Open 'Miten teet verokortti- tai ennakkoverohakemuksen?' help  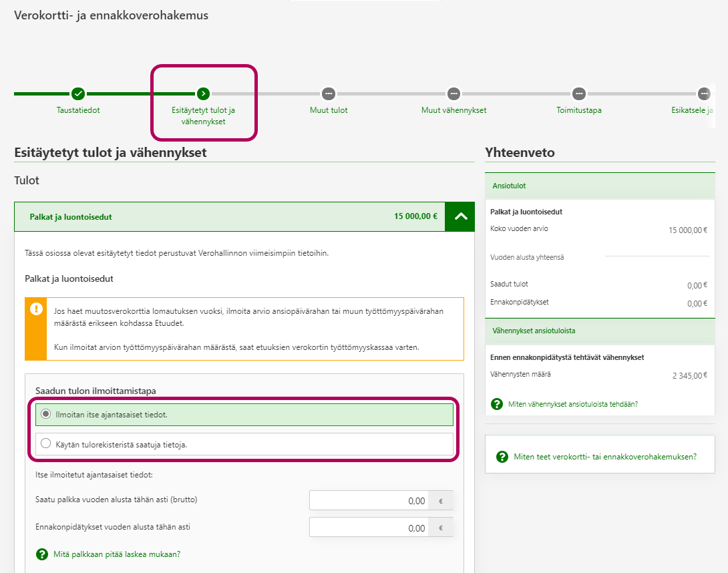point(605,457)
